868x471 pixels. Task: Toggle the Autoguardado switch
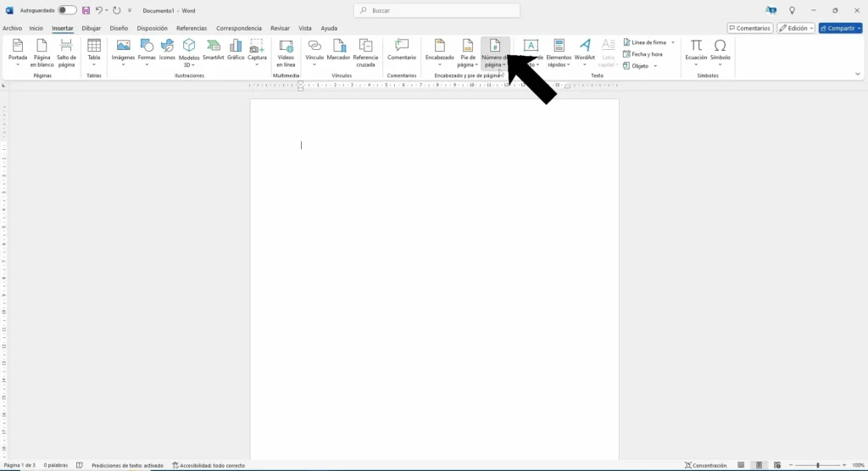click(67, 10)
